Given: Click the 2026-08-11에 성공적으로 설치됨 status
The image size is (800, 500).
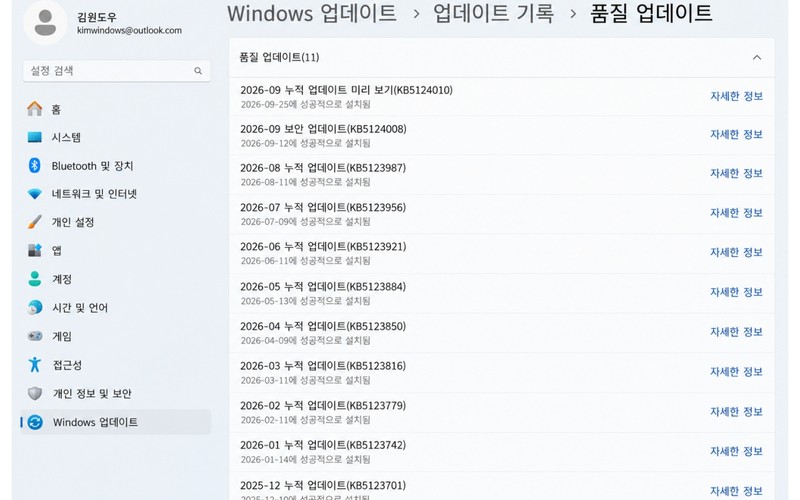Looking at the screenshot, I should pos(305,182).
